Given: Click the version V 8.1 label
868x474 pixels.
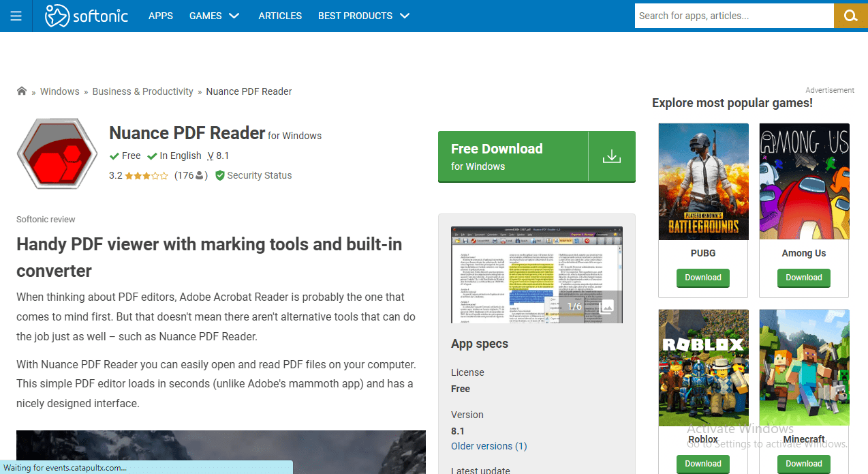Looking at the screenshot, I should [x=219, y=155].
